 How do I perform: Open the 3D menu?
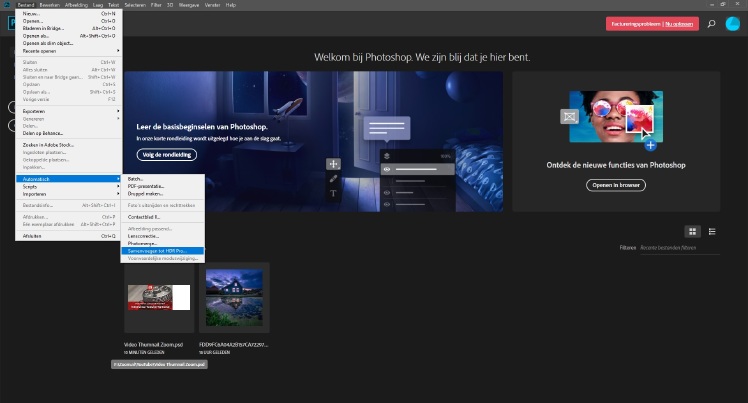(170, 5)
